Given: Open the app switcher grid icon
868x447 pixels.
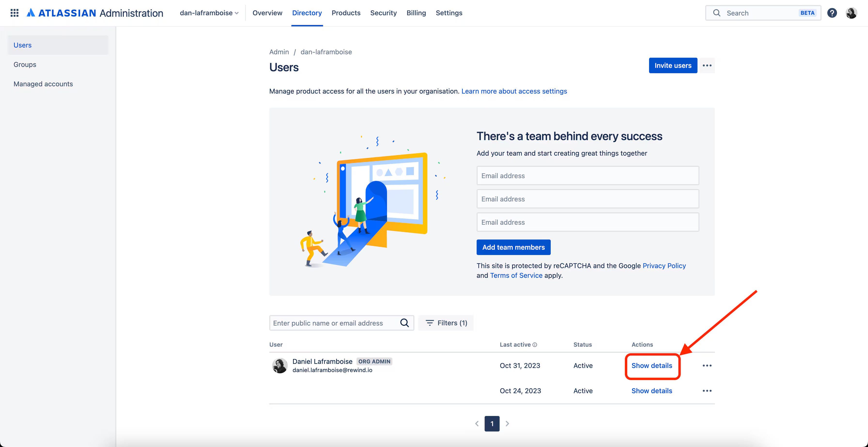Looking at the screenshot, I should 15,13.
